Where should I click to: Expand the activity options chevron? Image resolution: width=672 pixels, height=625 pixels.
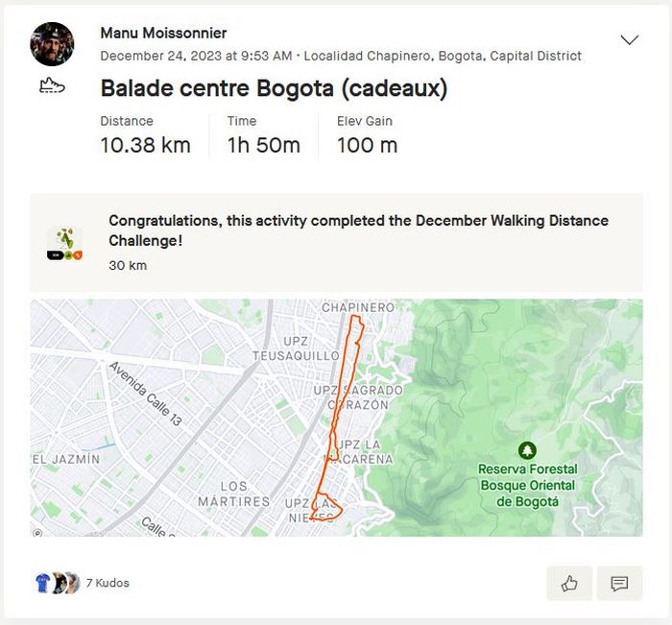click(x=630, y=40)
